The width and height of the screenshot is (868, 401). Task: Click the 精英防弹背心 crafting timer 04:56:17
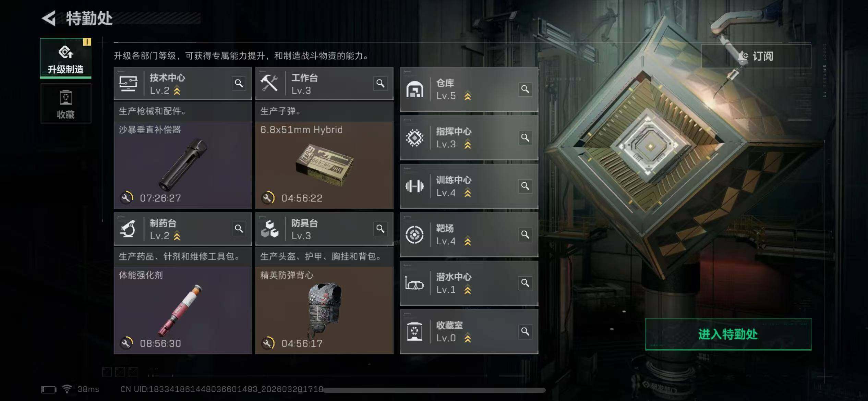(x=302, y=343)
